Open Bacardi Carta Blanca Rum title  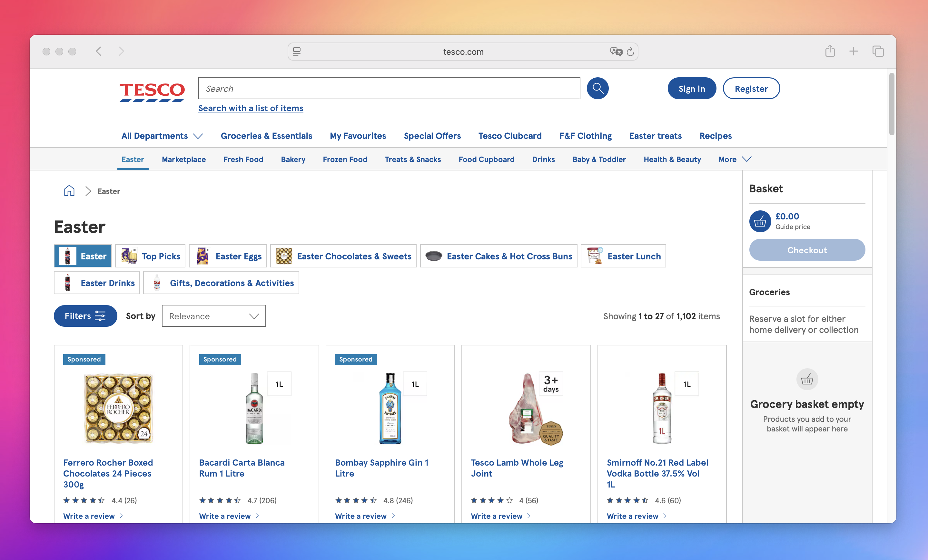(242, 468)
